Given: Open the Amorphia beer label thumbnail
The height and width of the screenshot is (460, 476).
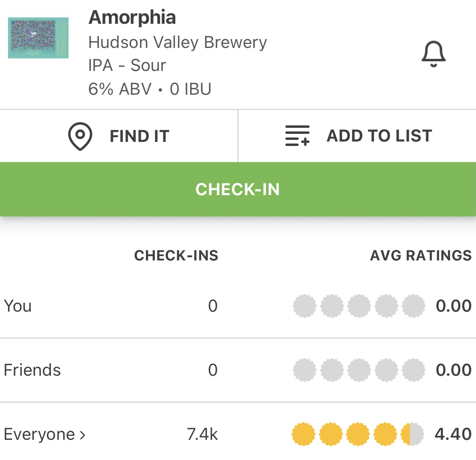Looking at the screenshot, I should click(38, 38).
